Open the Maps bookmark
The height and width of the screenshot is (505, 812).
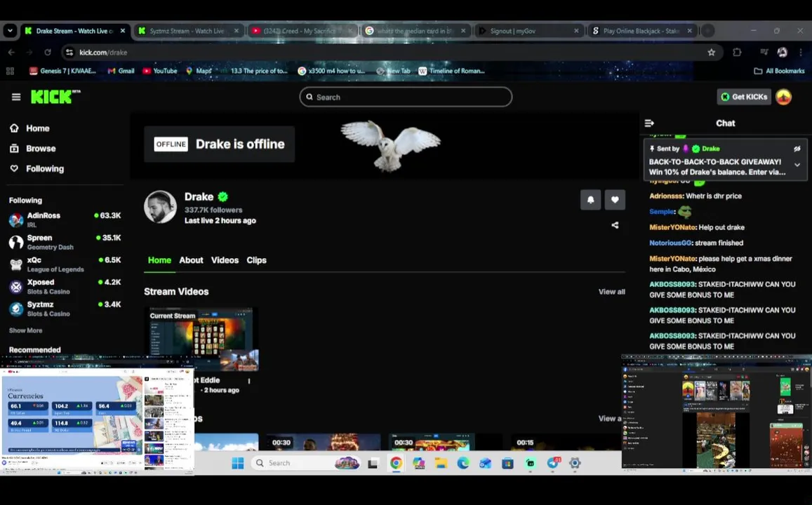[199, 71]
